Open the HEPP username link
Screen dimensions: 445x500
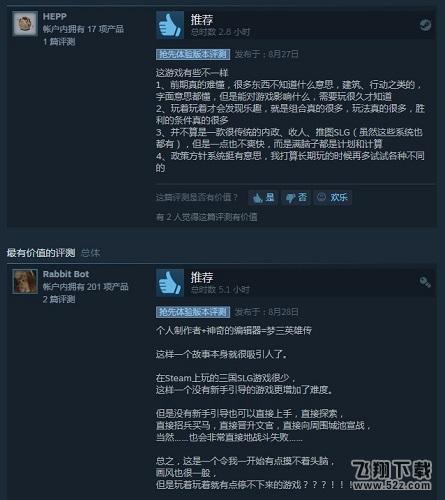(55, 16)
